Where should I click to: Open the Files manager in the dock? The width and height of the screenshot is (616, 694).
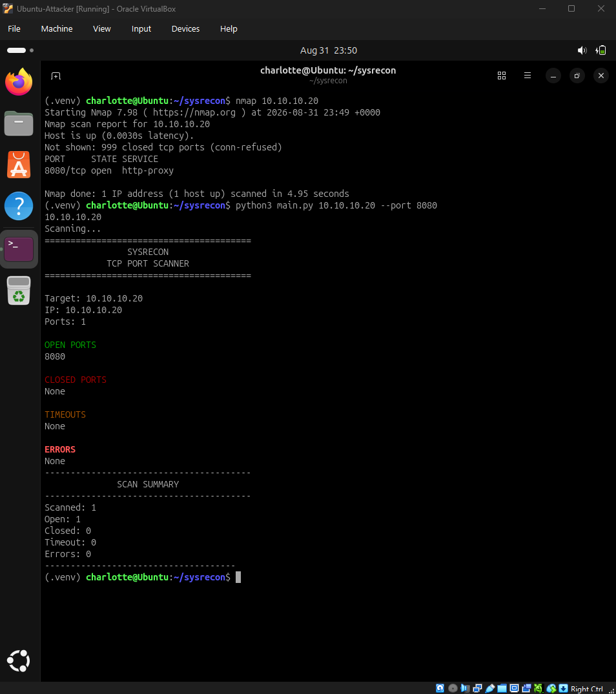[x=19, y=123]
